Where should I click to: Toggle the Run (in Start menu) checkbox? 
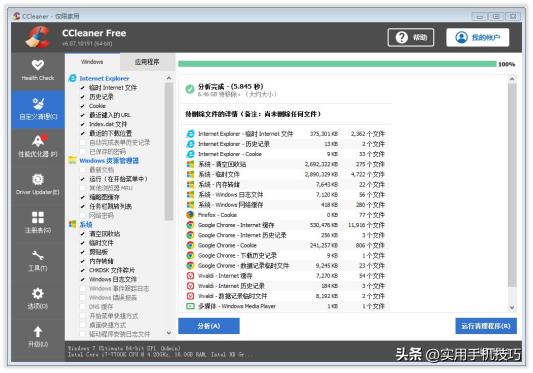[83, 179]
